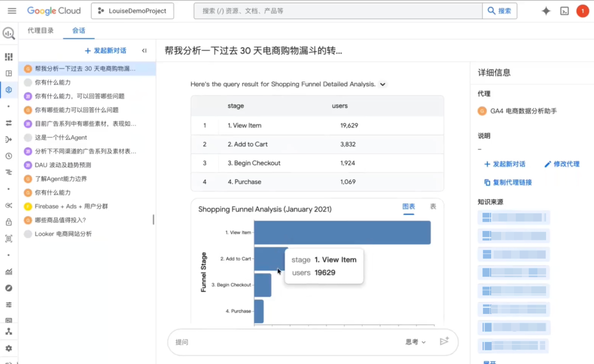Viewport: 594px width, 364px height.
Task: Collapse the conversation list panel
Action: click(144, 51)
